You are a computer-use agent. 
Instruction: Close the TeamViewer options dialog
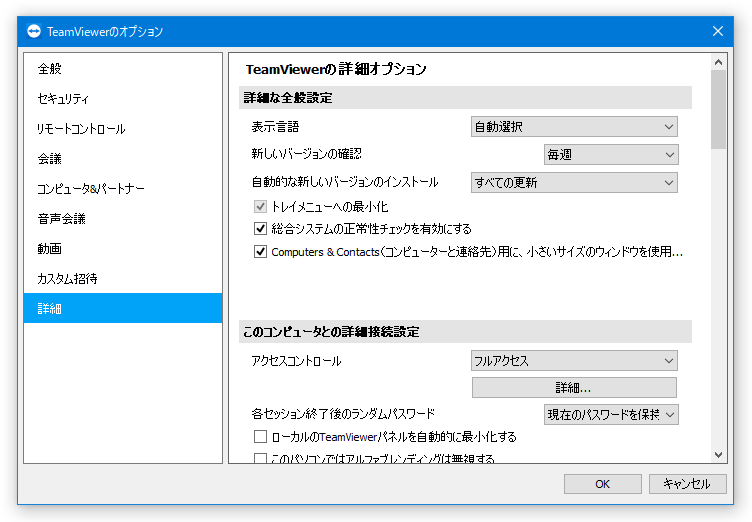[x=717, y=31]
